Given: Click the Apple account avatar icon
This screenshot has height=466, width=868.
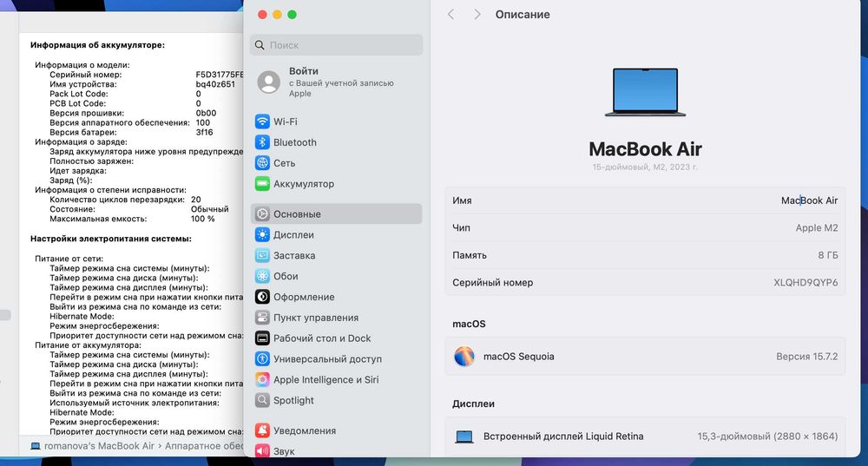Looking at the screenshot, I should click(x=269, y=82).
